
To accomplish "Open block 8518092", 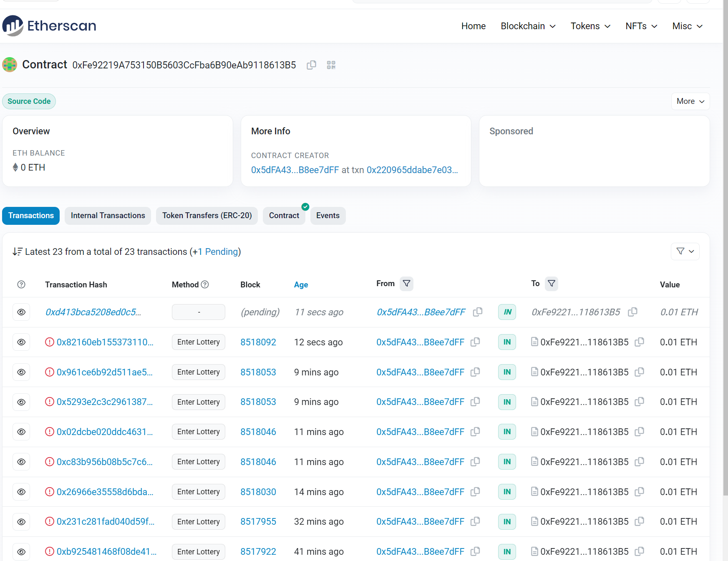I will pyautogui.click(x=258, y=342).
